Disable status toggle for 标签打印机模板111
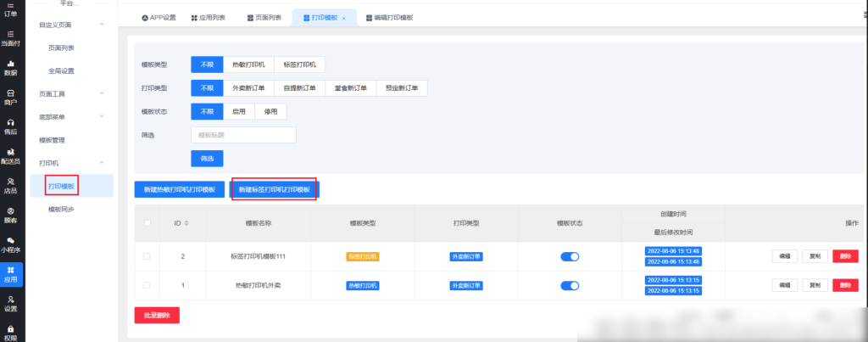The height and width of the screenshot is (342, 868). pyautogui.click(x=570, y=256)
